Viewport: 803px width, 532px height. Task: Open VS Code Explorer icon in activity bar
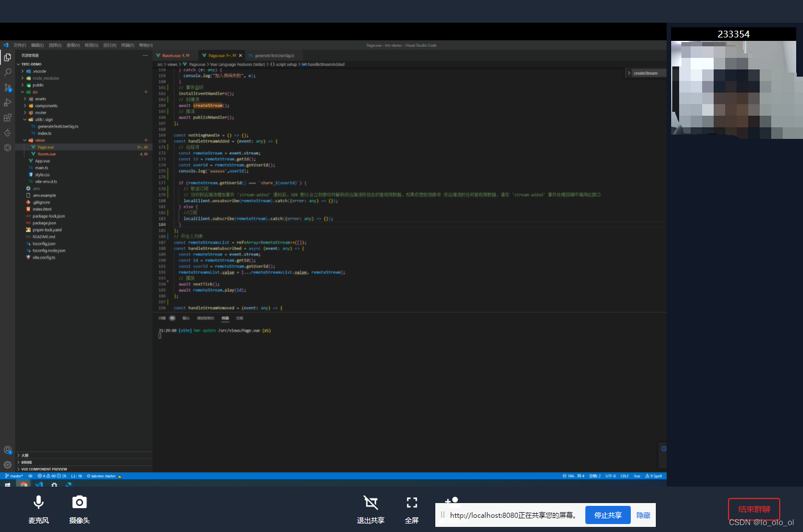(7, 57)
